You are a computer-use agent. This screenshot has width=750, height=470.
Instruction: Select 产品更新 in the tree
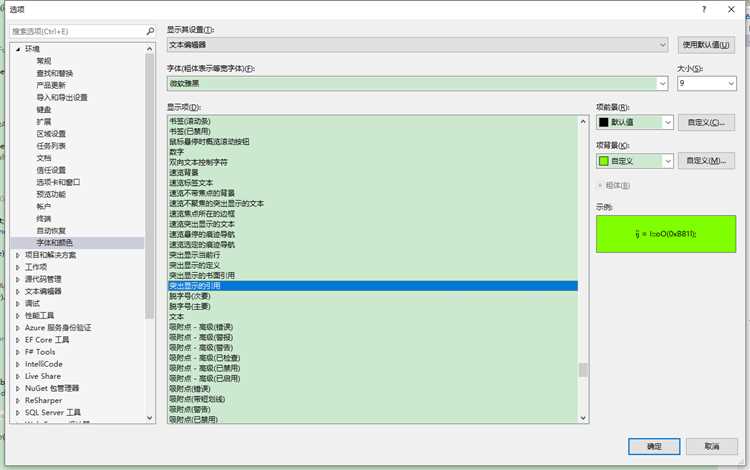[51, 85]
